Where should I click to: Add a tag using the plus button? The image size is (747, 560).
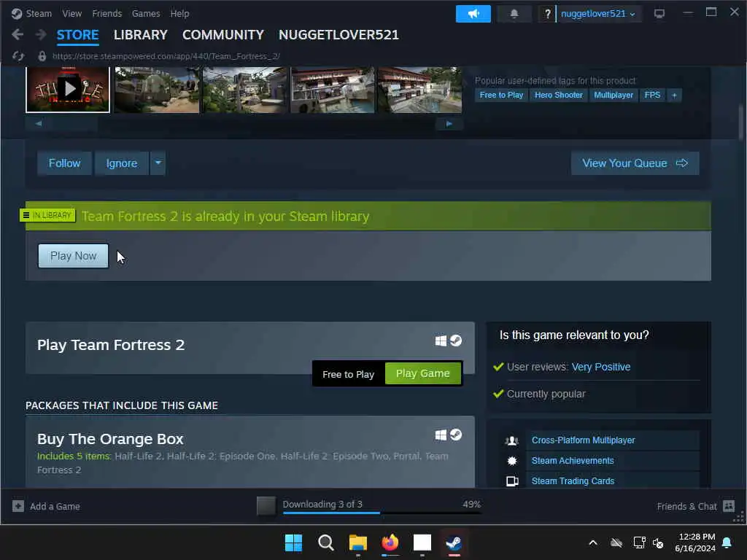pos(674,96)
